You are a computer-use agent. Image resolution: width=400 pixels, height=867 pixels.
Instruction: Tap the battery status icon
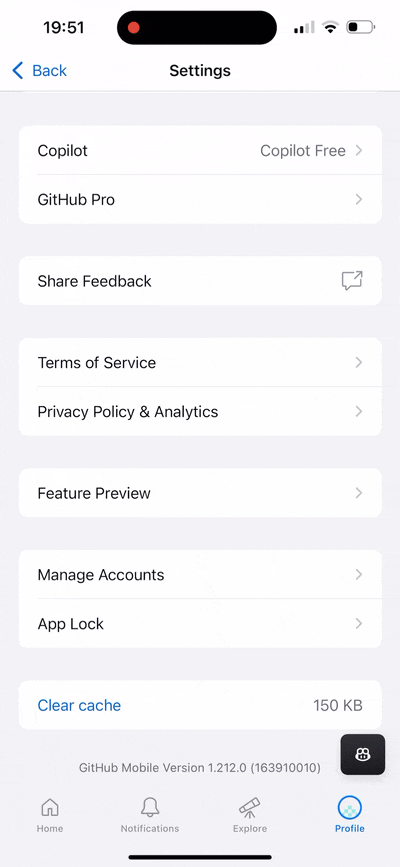pyautogui.click(x=360, y=27)
